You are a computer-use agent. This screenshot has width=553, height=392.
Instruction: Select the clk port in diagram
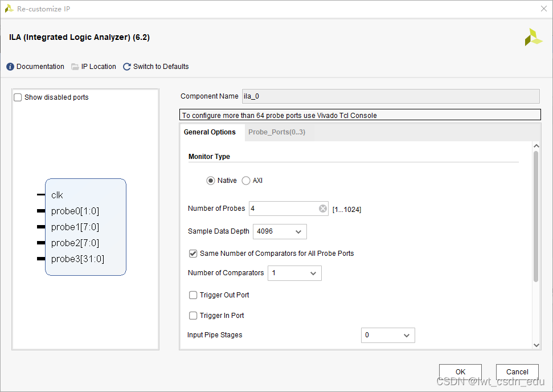coord(57,195)
